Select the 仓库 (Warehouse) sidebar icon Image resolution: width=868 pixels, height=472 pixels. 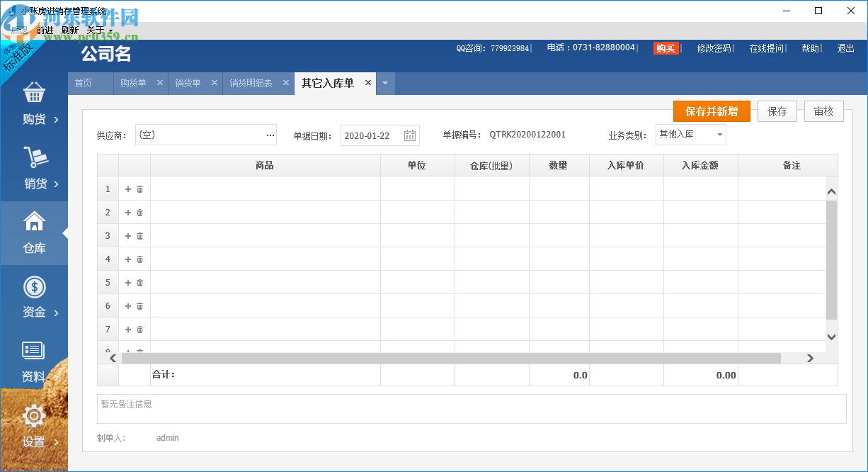34,233
